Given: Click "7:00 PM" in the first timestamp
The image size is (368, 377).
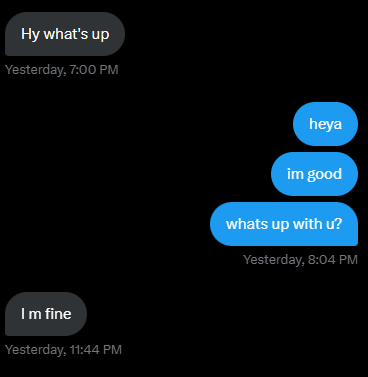Looking at the screenshot, I should (x=94, y=70).
